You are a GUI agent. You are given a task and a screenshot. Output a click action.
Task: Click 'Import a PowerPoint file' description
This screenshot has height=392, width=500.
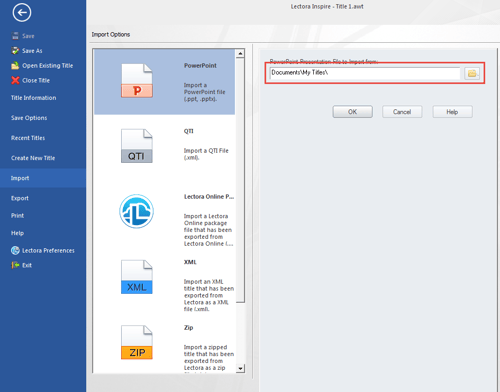[x=205, y=92]
